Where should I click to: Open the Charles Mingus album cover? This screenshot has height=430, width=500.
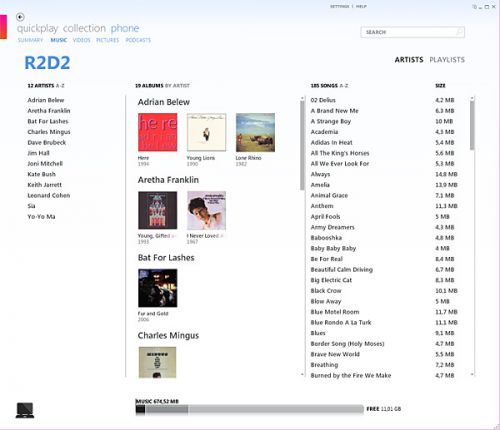tap(157, 362)
